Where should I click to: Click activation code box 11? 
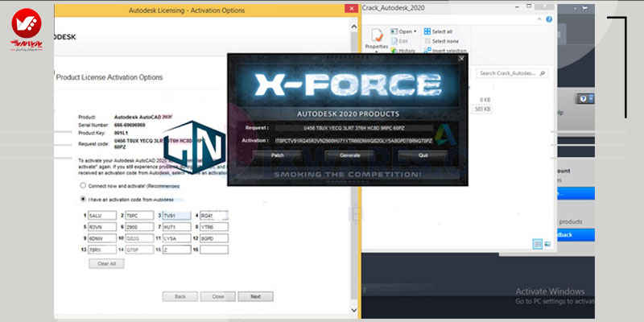click(176, 238)
